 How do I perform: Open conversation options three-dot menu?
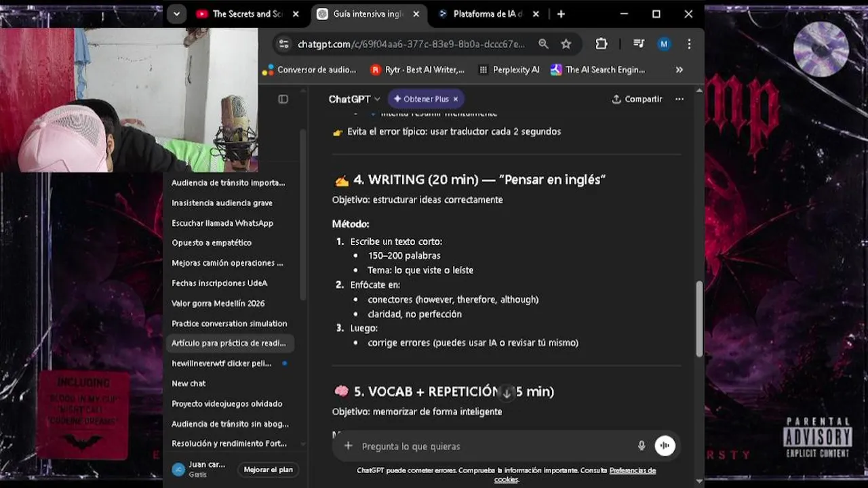click(x=679, y=99)
